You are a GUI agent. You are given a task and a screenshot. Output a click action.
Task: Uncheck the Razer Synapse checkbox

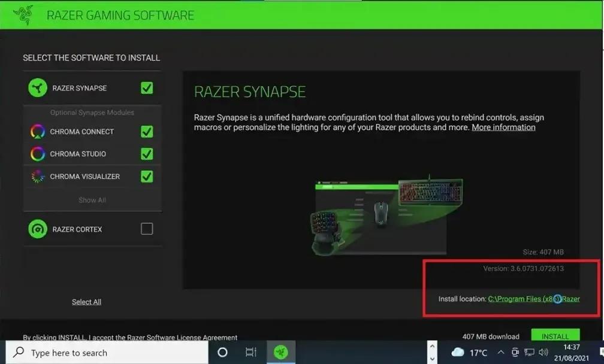click(147, 88)
